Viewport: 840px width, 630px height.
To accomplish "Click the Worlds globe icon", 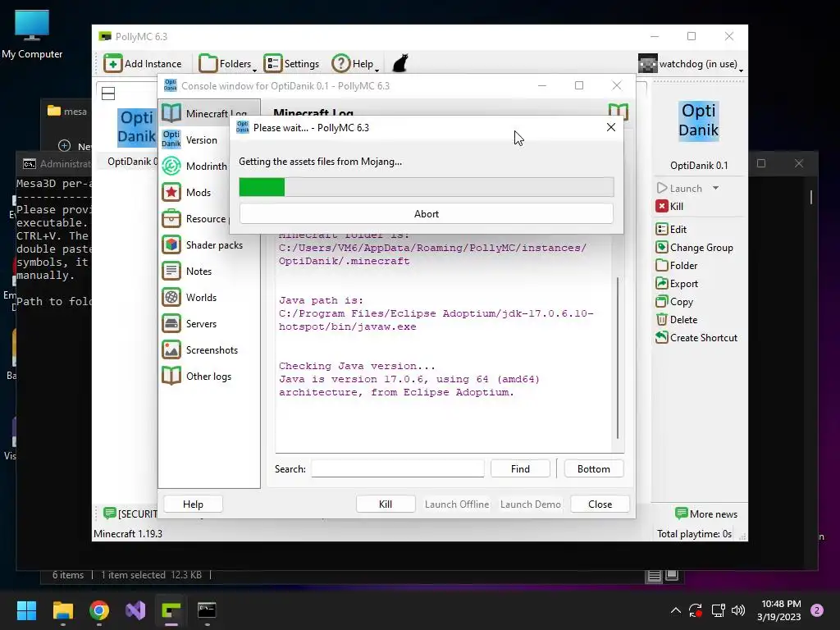I will [171, 297].
